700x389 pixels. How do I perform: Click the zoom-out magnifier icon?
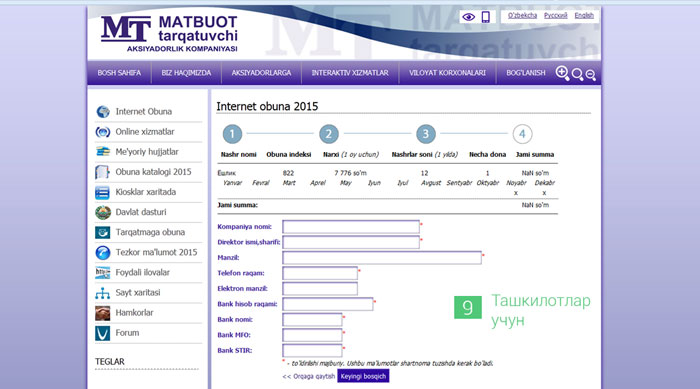[x=591, y=75]
